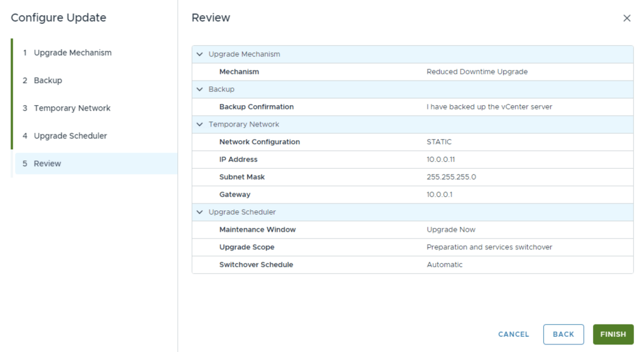Open step 3 Temporary Network
This screenshot has height=352, width=644.
click(72, 108)
